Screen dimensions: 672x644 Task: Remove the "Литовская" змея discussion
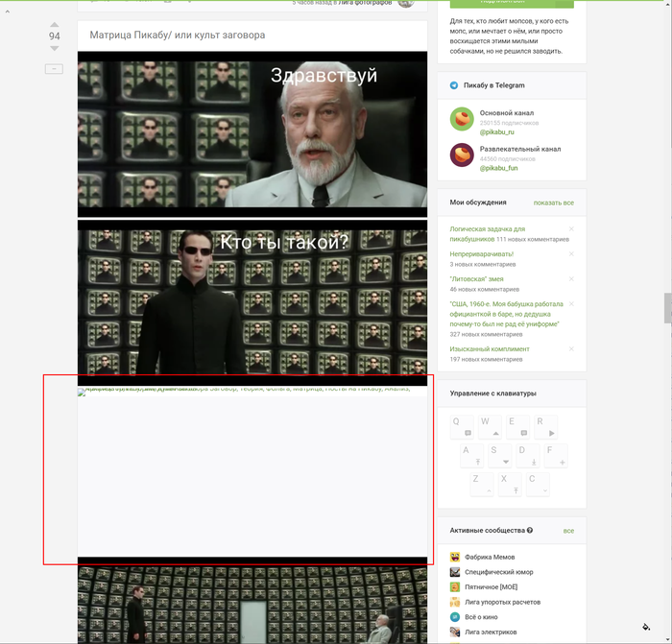coord(571,278)
